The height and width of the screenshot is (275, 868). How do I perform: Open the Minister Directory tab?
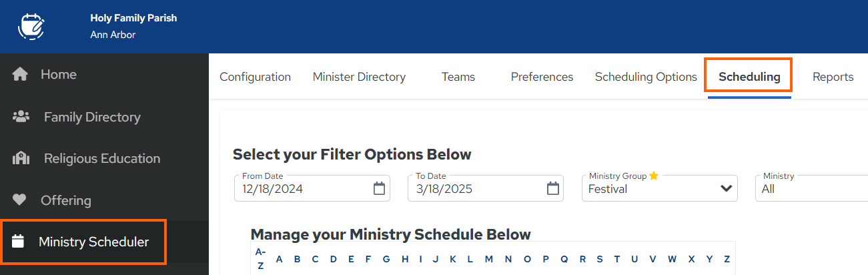click(359, 77)
